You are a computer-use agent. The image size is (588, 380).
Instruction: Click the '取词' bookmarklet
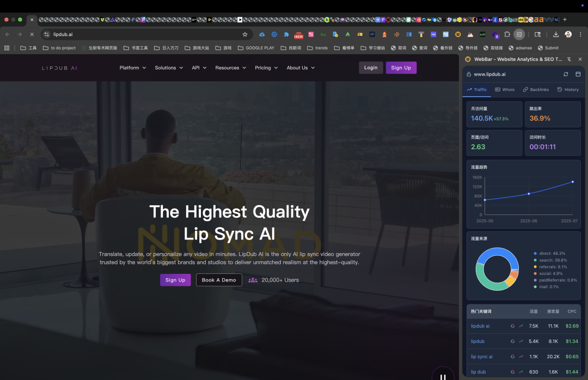[398, 48]
